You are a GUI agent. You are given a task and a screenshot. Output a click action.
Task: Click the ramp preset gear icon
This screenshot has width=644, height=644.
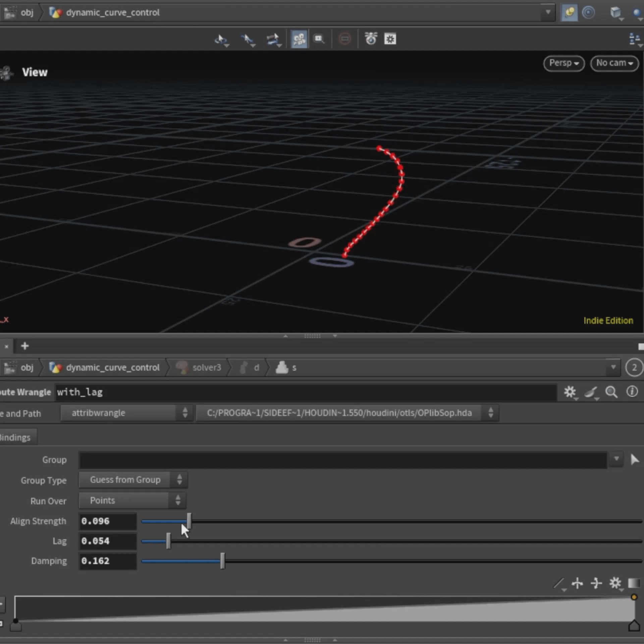pos(615,583)
